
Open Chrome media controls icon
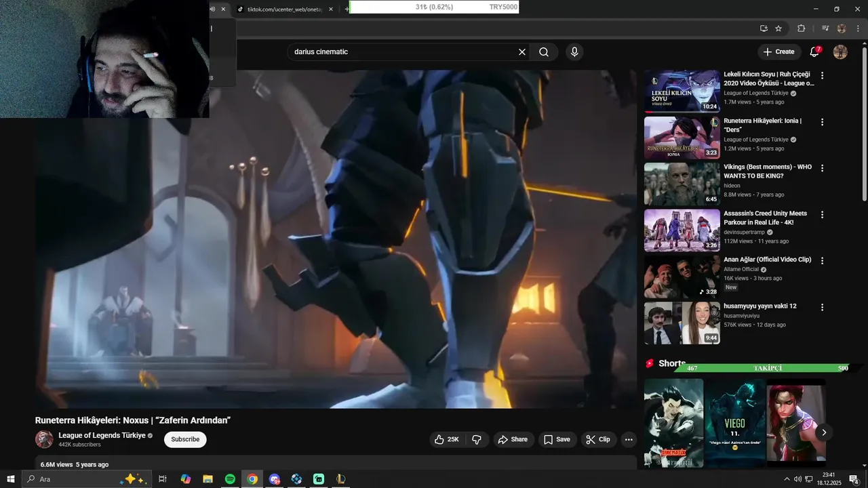point(825,28)
